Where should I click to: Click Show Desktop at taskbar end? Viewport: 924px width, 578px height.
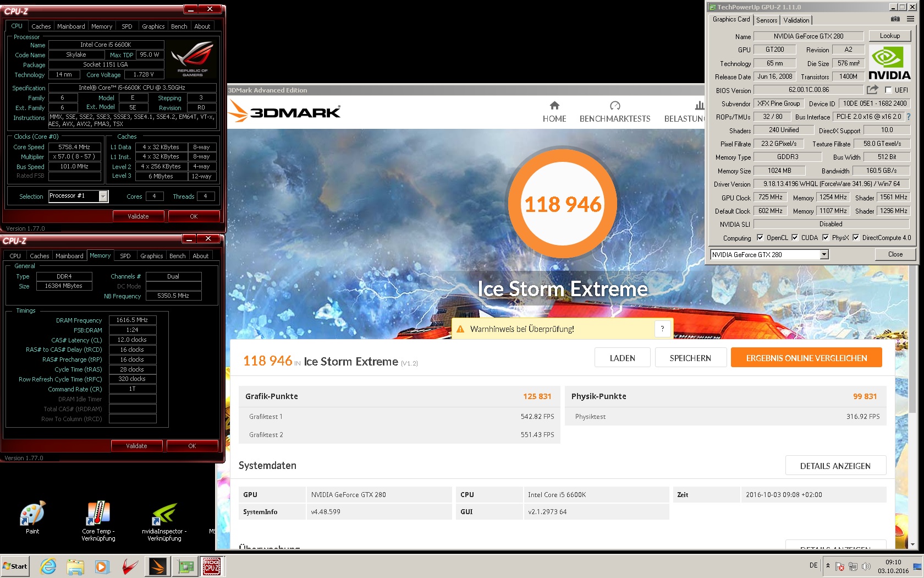pos(917,566)
